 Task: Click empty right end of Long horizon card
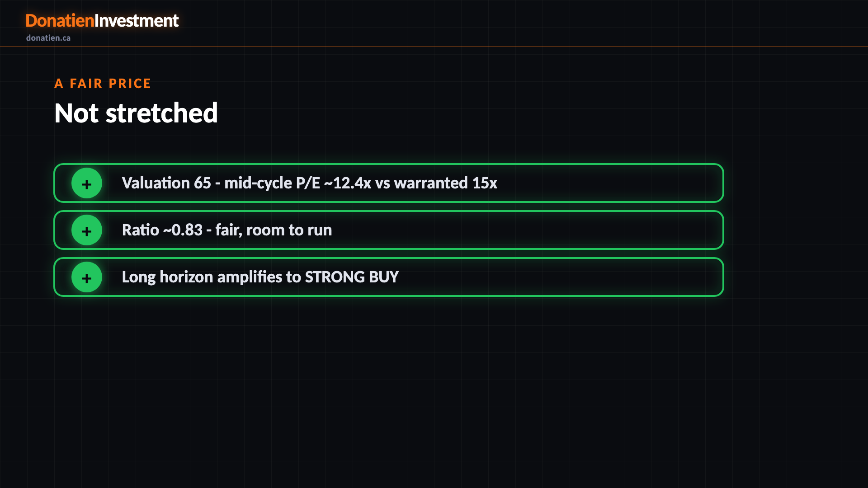coord(561,277)
